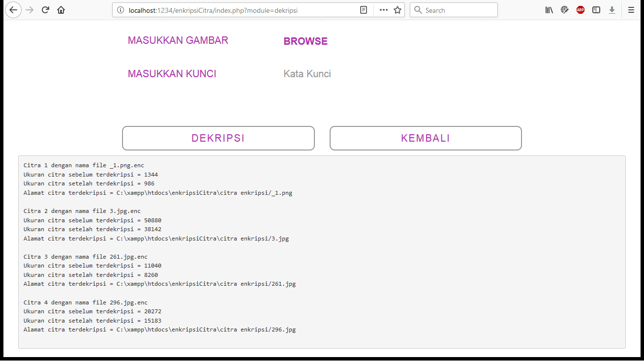The image size is (644, 361).
Task: Open the Library panel
Action: [x=549, y=10]
